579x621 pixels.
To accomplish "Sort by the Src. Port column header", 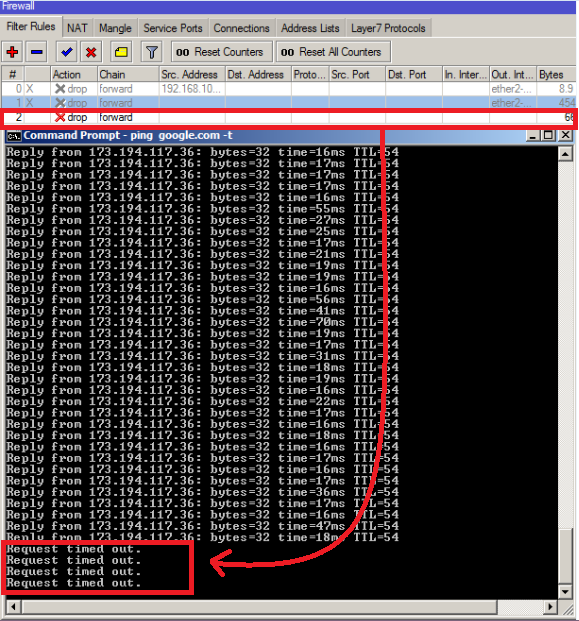I will point(357,74).
